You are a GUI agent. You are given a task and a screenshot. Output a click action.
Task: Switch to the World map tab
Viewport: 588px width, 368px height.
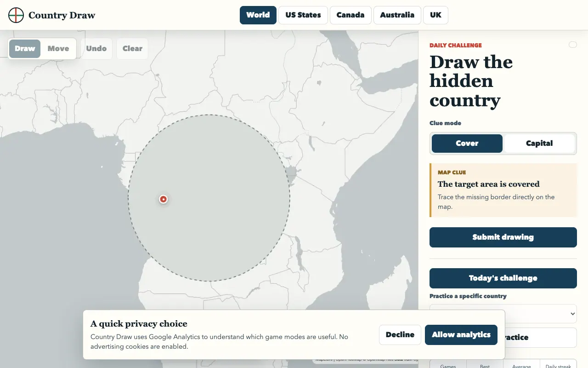tap(258, 15)
